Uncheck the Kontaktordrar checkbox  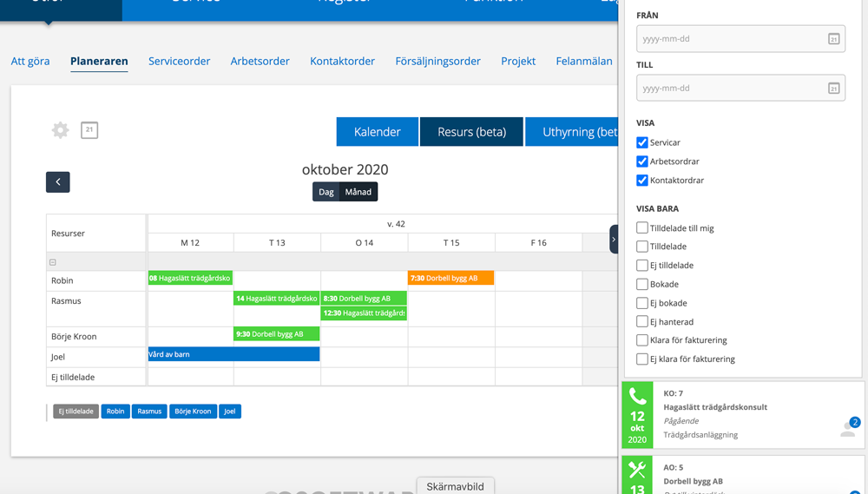pos(642,180)
